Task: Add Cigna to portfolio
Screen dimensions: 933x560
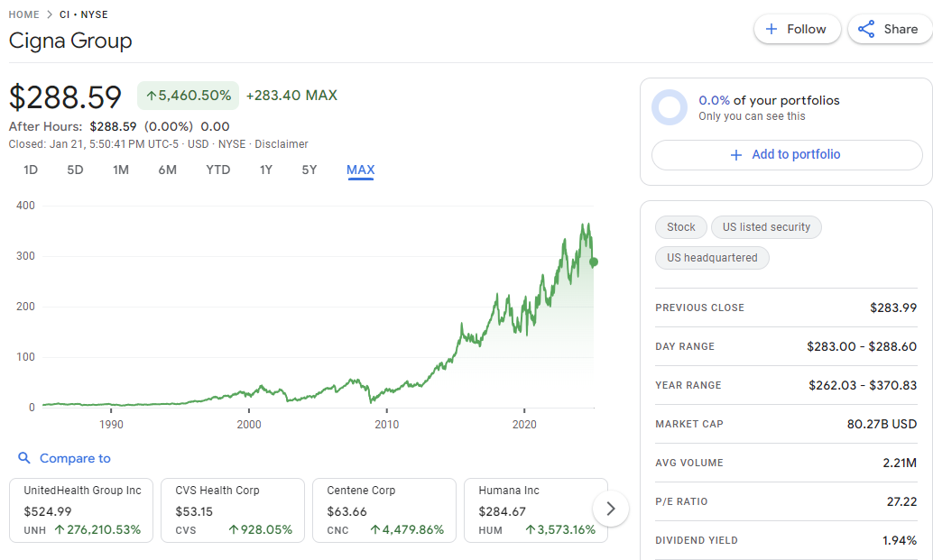Action: pyautogui.click(x=787, y=155)
